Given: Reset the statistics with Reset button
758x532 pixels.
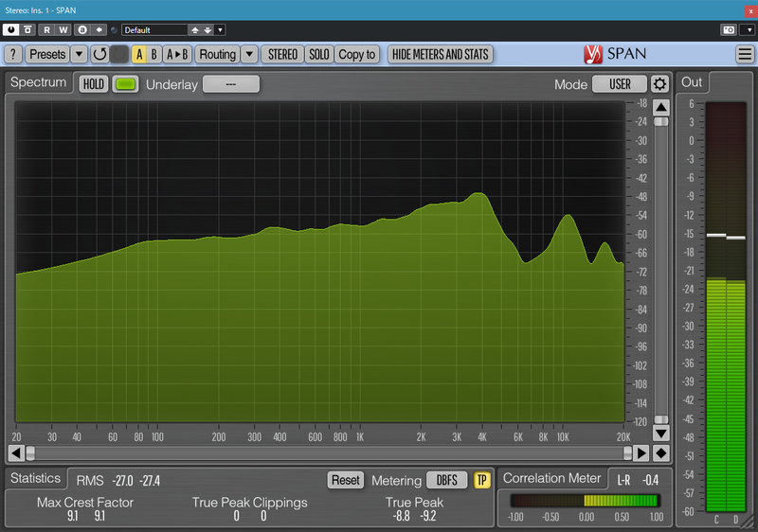Looking at the screenshot, I should [x=345, y=480].
